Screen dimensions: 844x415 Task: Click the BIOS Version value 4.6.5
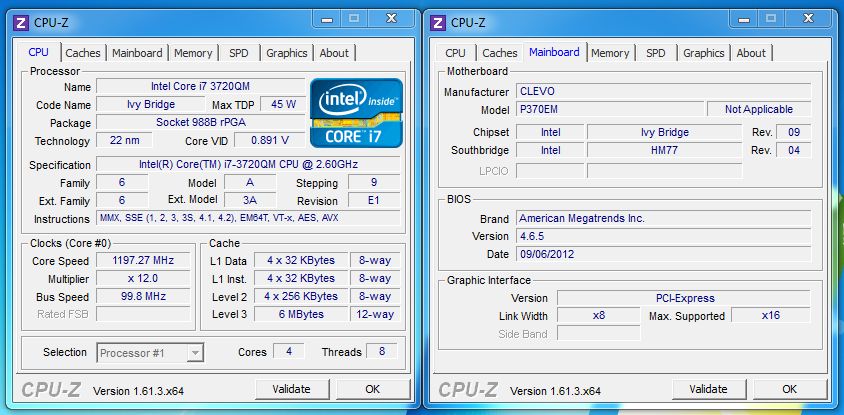coord(663,236)
